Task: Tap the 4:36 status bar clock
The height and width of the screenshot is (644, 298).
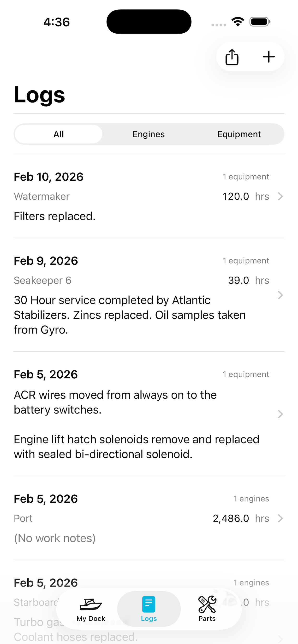Action: (57, 22)
